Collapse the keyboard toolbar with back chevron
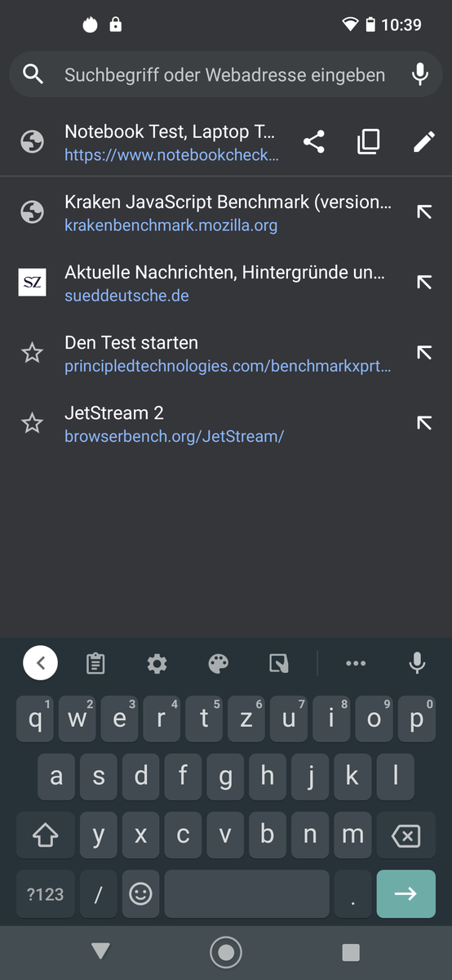The height and width of the screenshot is (980, 452). pos(41,663)
